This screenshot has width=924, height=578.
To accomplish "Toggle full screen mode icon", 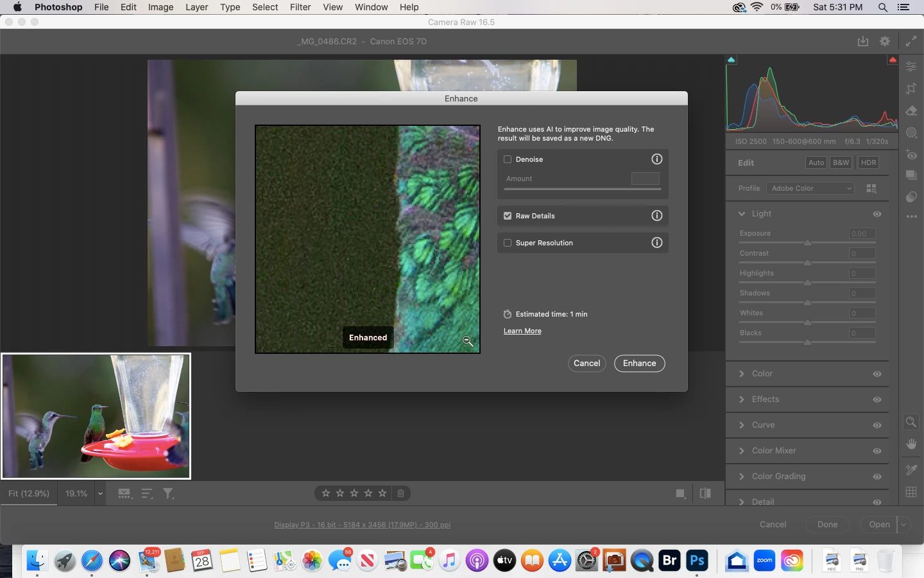I will [911, 41].
